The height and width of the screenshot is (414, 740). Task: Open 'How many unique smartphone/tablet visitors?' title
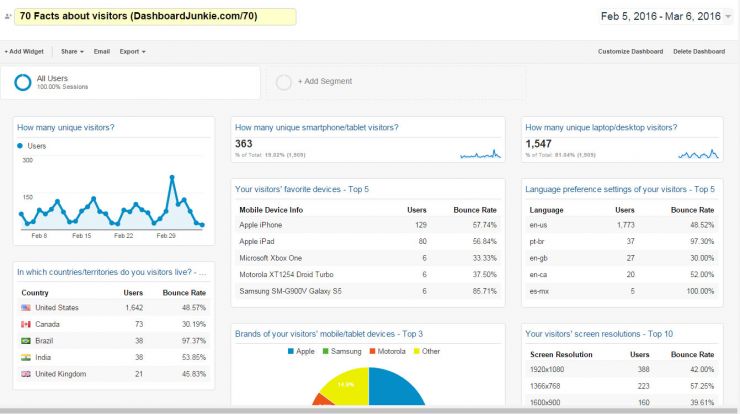(317, 127)
